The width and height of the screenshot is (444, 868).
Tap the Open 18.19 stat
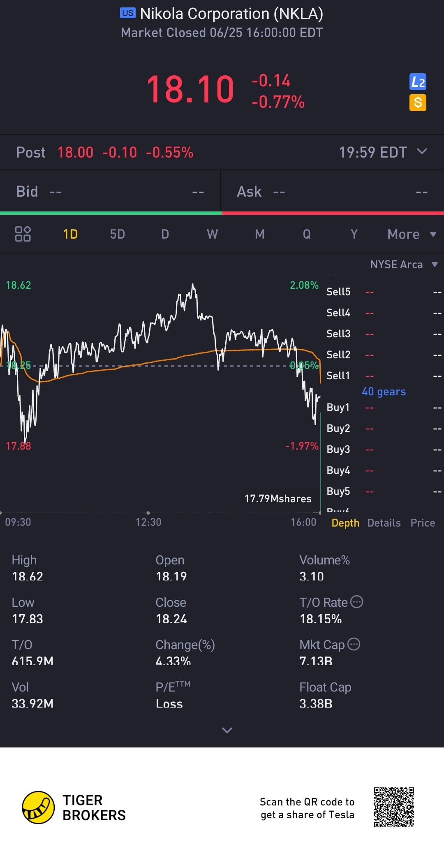click(x=171, y=568)
